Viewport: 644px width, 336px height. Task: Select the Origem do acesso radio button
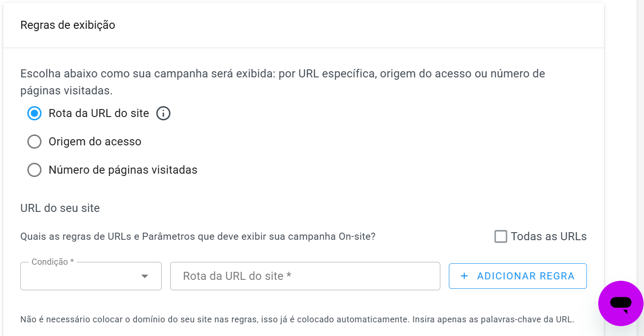[x=34, y=142]
